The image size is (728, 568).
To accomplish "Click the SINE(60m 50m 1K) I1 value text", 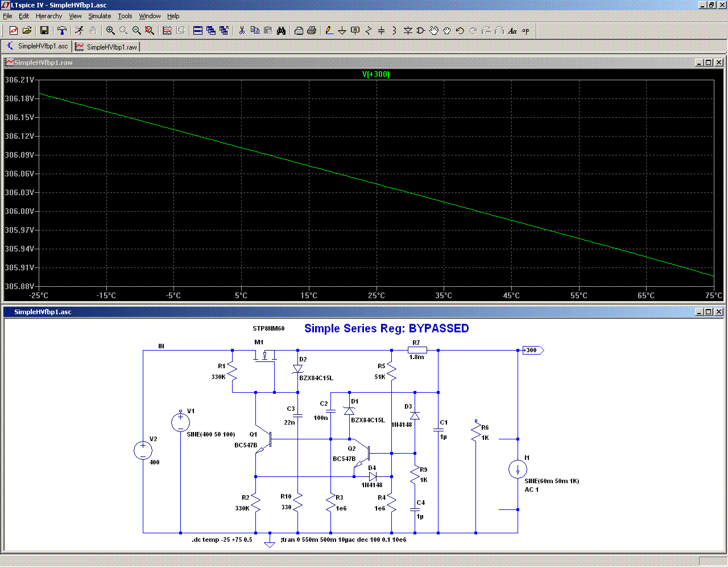I will pyautogui.click(x=552, y=481).
